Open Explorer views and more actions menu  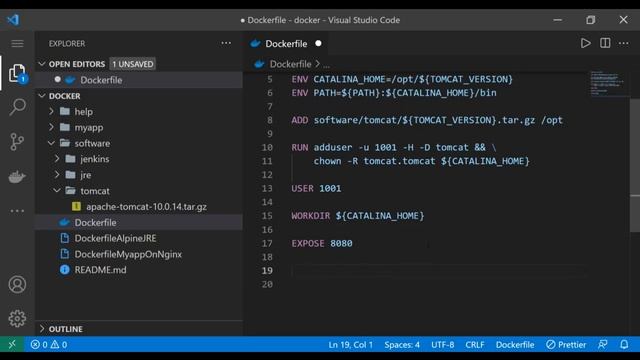coord(226,43)
